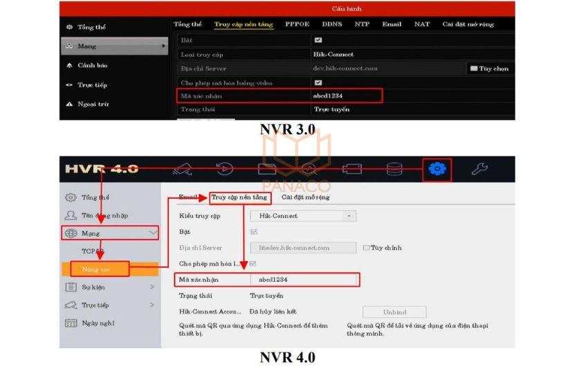The width and height of the screenshot is (588, 369).
Task: Click the Trực tuyến status in HVR 4.0
Action: tap(266, 296)
